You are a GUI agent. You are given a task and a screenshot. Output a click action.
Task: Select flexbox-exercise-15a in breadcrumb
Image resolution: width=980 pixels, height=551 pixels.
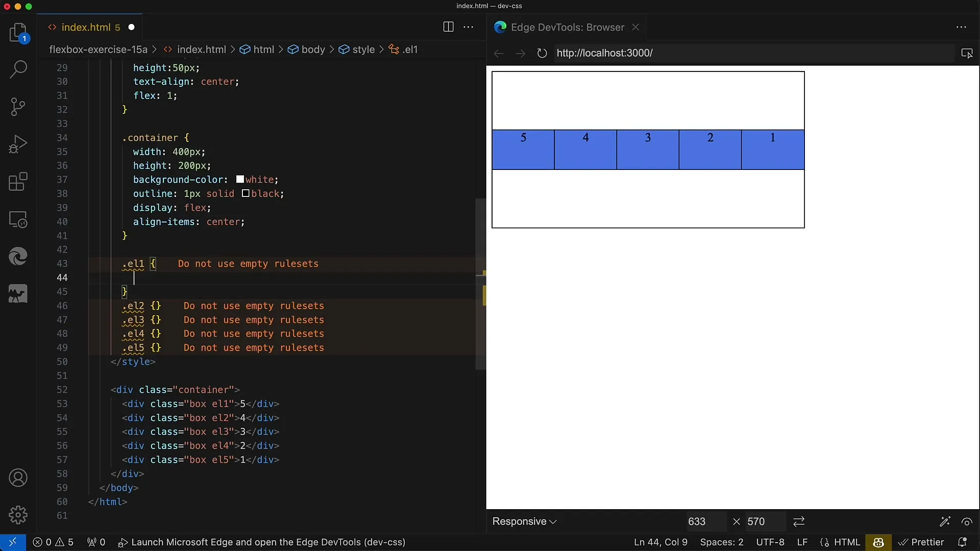pos(98,49)
